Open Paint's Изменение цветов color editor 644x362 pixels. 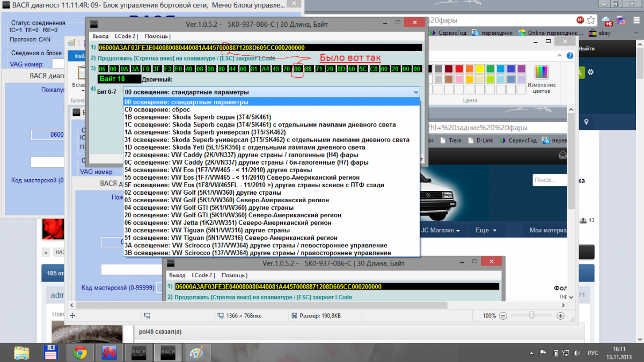click(x=541, y=79)
